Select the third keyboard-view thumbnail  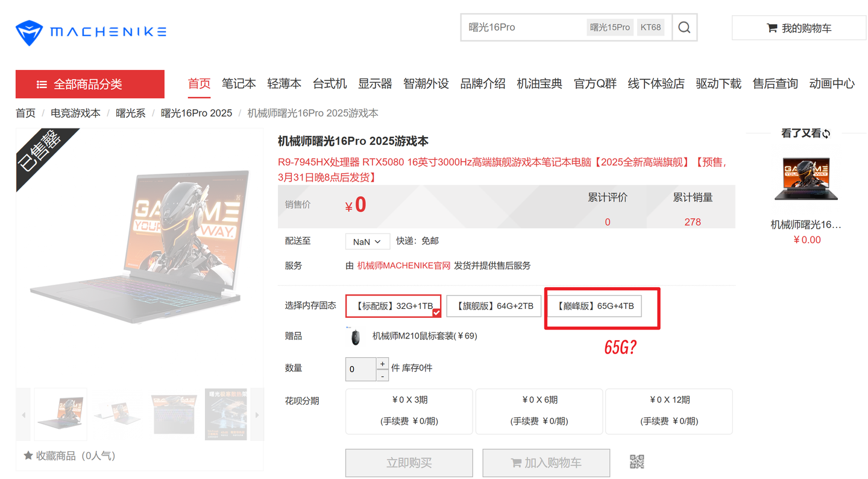174,414
